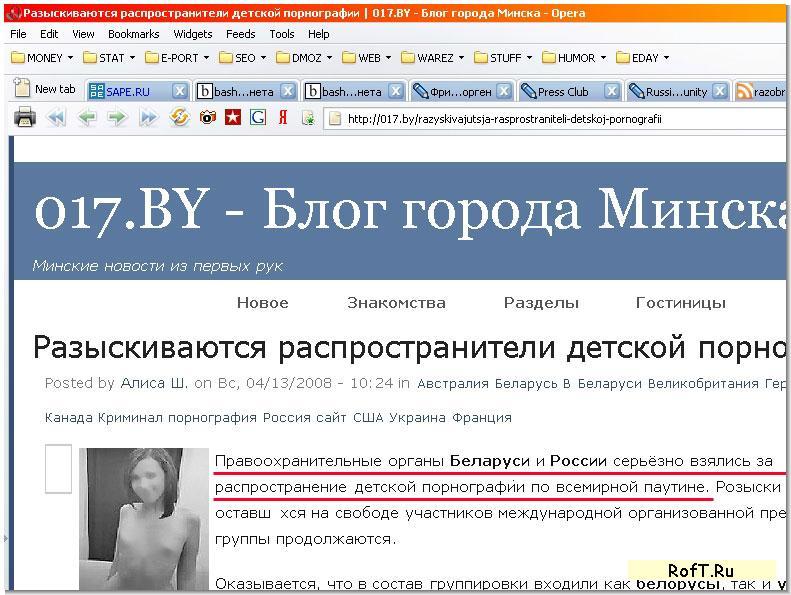Open a New tab
Image resolution: width=791 pixels, height=595 pixels.
tap(45, 89)
